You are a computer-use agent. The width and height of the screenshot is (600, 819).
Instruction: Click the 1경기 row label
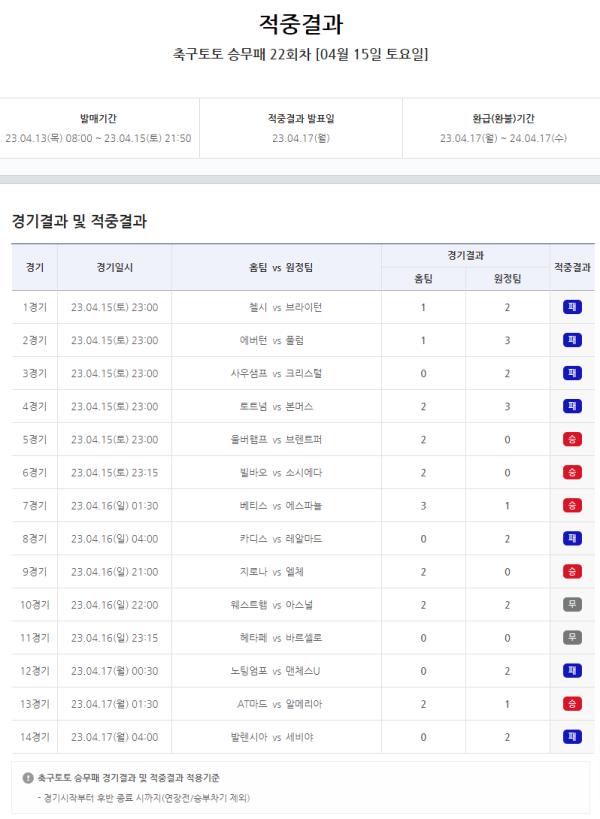(34, 307)
